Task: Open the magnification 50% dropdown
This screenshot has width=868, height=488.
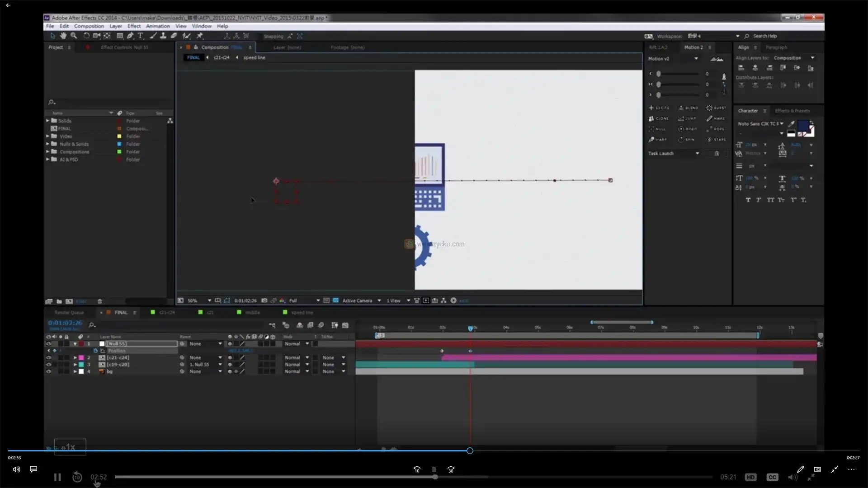Action: (x=209, y=300)
